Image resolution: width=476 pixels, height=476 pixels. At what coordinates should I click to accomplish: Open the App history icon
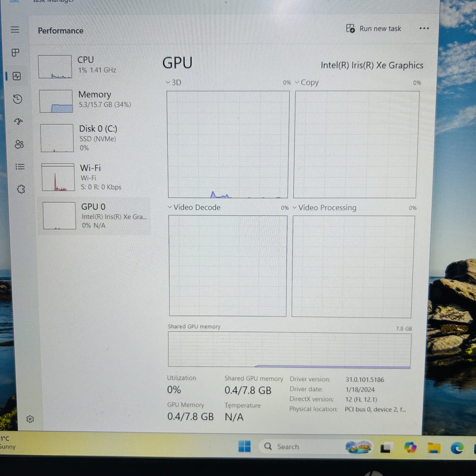pyautogui.click(x=17, y=99)
